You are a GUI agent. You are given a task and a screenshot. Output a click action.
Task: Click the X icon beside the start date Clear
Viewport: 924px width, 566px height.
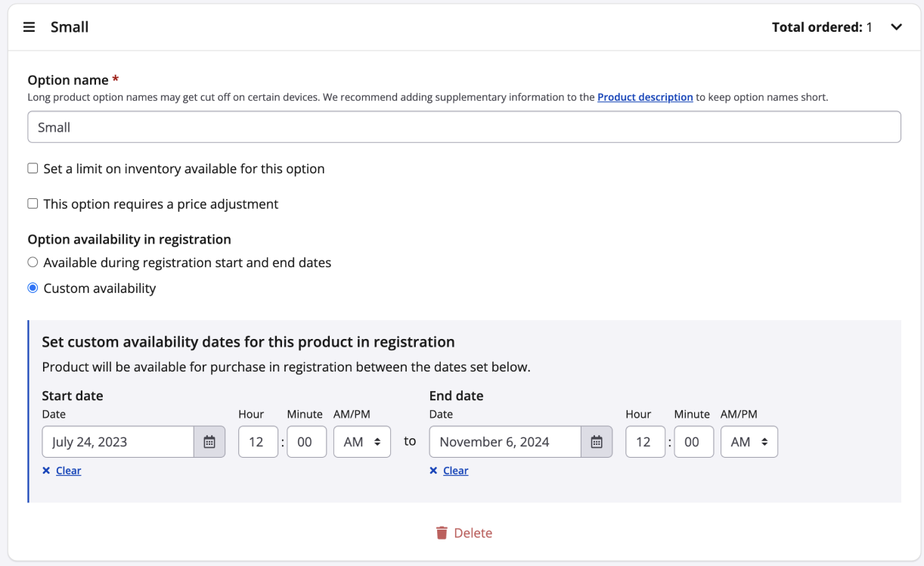[45, 470]
